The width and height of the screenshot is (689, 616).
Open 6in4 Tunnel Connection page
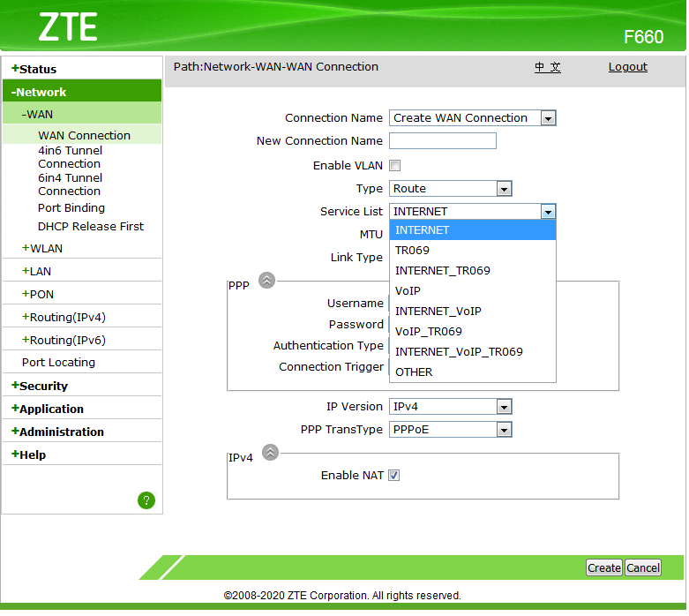pyautogui.click(x=70, y=184)
